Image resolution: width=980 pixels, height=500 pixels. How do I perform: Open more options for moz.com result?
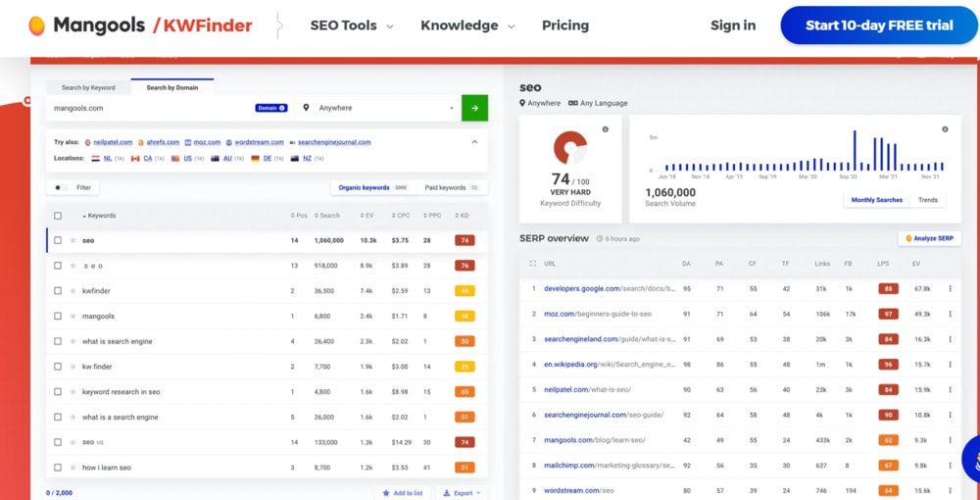950,314
